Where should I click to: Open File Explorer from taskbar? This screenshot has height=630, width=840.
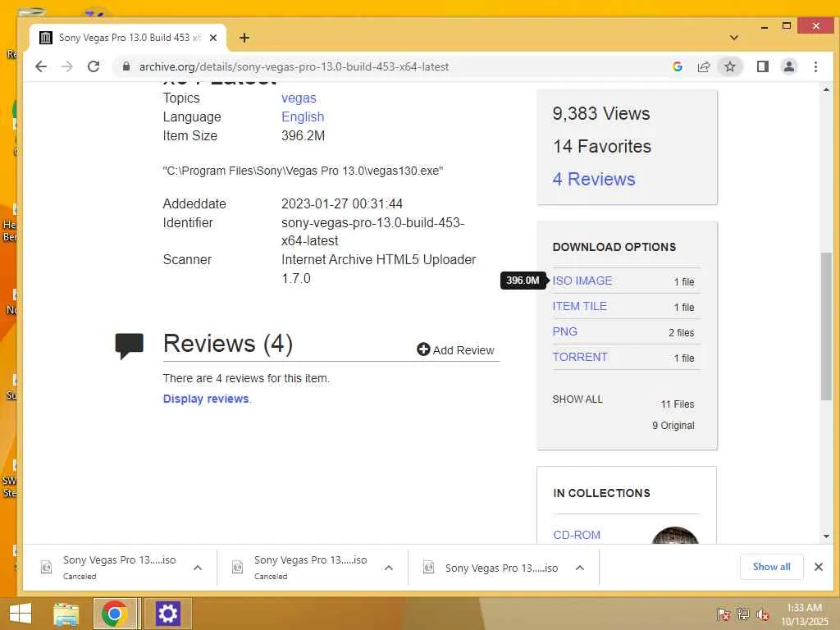(x=66, y=614)
